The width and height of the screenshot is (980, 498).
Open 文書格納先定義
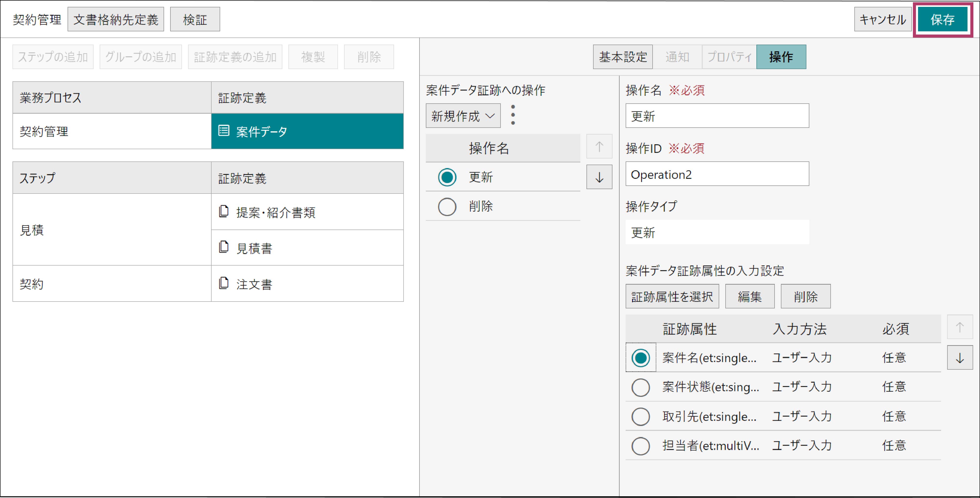pos(116,19)
